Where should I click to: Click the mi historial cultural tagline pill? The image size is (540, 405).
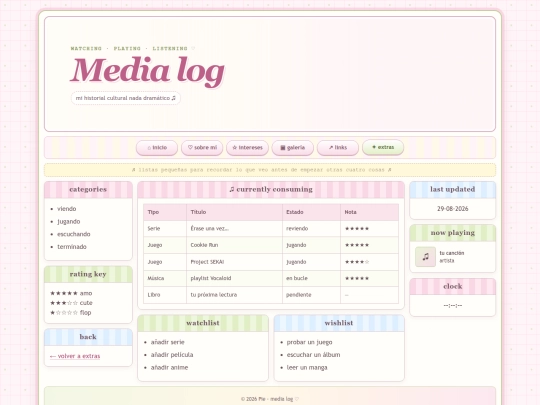tap(126, 98)
